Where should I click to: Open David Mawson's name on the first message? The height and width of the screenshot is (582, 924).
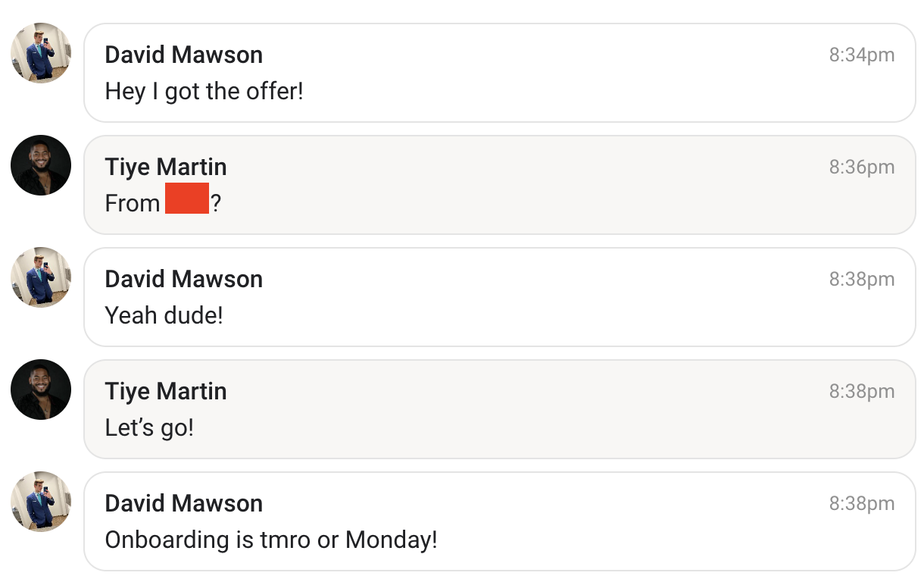pyautogui.click(x=183, y=55)
